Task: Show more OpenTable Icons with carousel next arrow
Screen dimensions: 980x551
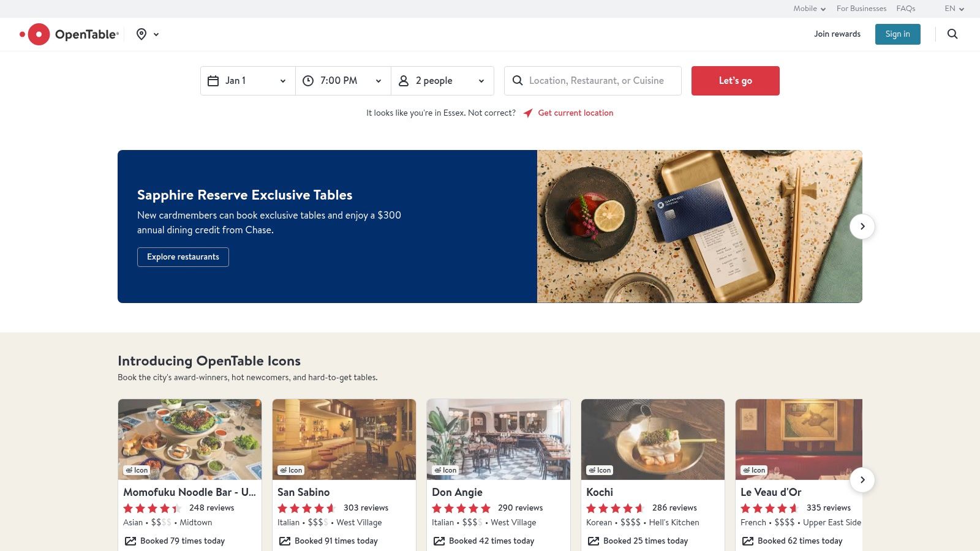Action: coord(862,480)
